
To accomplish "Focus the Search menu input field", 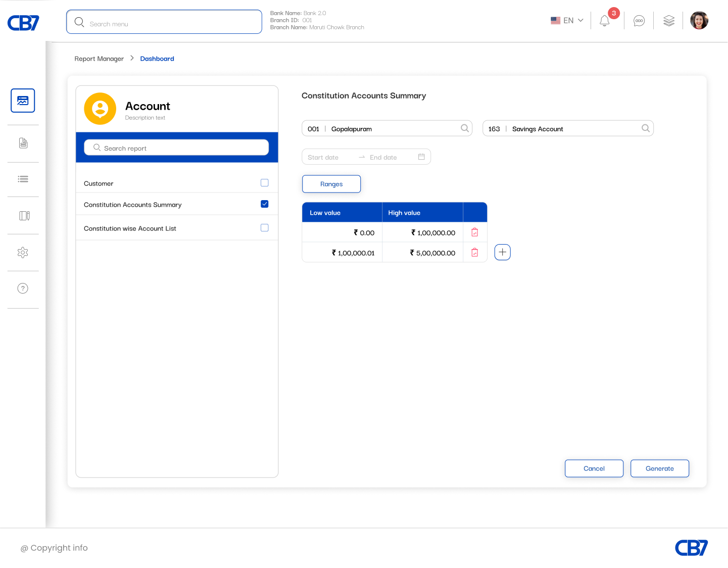I will [x=164, y=22].
